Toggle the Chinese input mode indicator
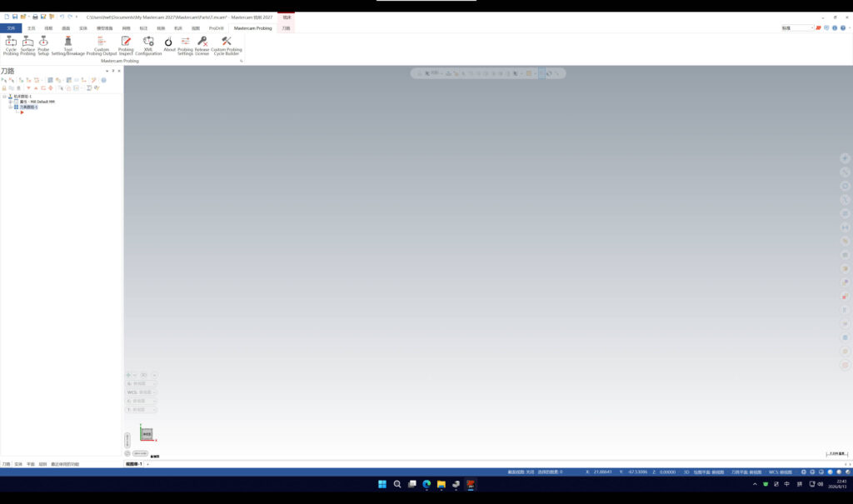The height and width of the screenshot is (504, 853). (786, 484)
